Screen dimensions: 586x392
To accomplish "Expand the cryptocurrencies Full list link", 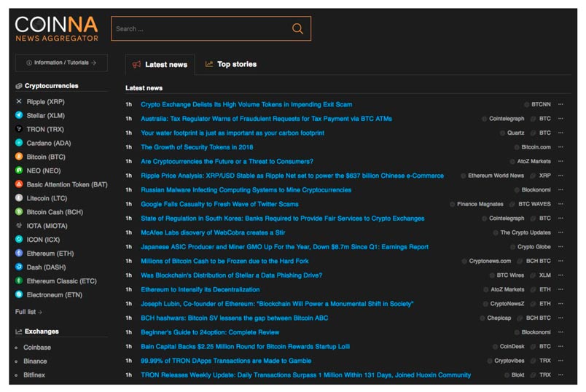I will 28,312.
